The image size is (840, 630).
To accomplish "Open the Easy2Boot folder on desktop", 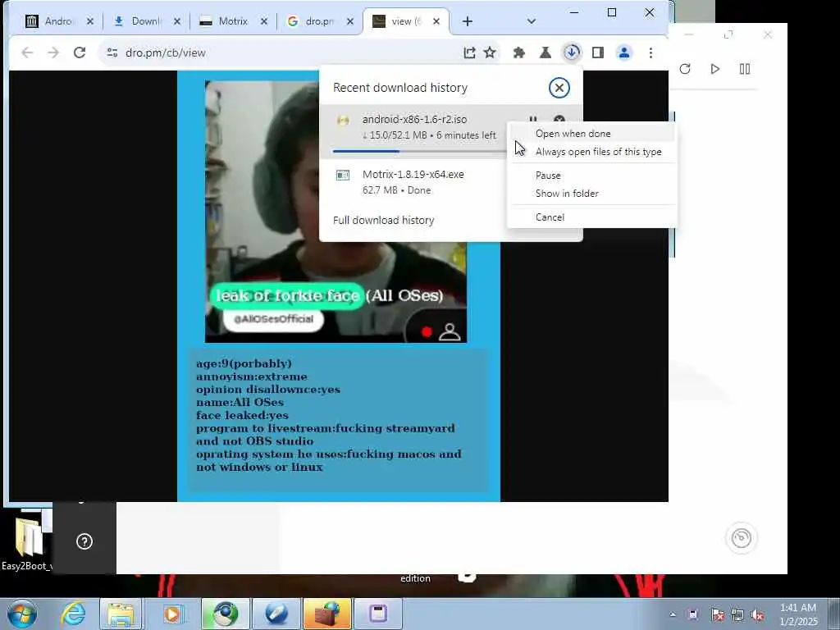I will 27,542.
